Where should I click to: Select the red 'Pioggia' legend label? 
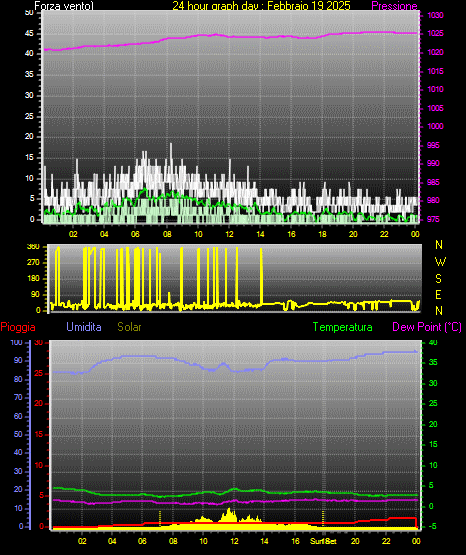[18, 327]
